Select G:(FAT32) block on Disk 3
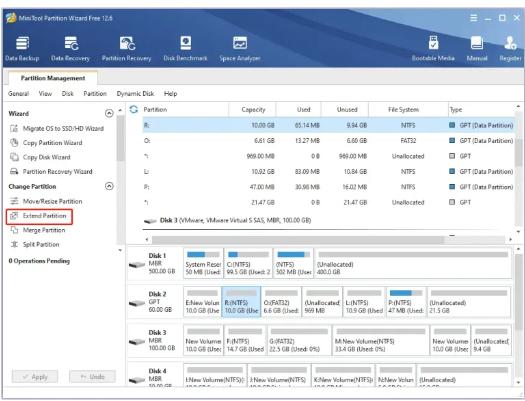The image size is (525, 401). [x=299, y=340]
